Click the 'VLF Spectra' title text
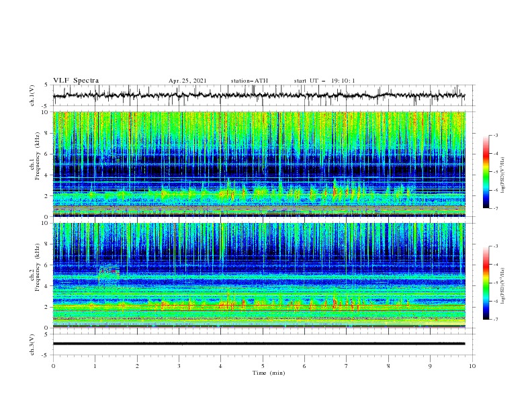The width and height of the screenshot is (532, 411). [76, 81]
